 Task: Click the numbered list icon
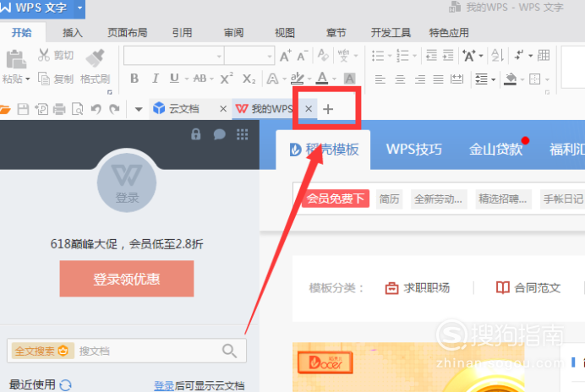click(402, 56)
